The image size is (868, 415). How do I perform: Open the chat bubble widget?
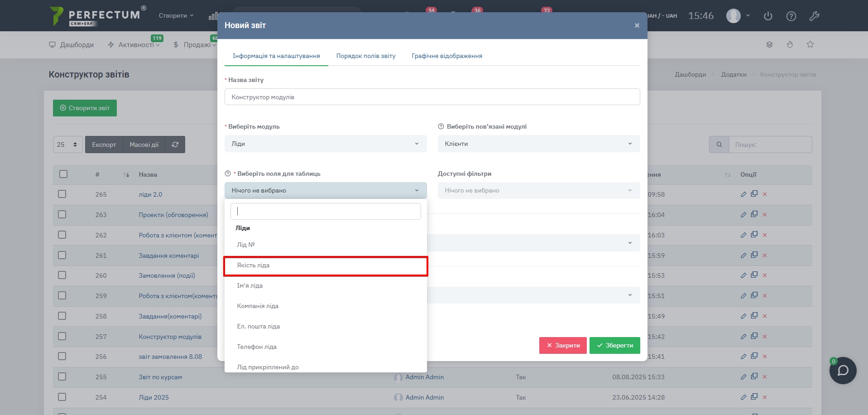[843, 371]
